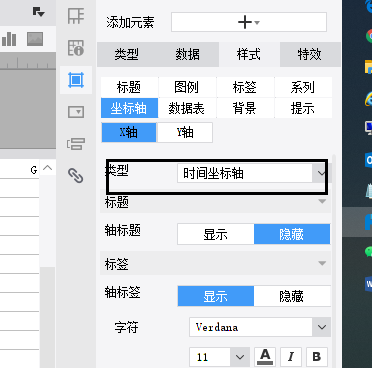
Task: Switch to the 数据 tab
Action: (188, 54)
